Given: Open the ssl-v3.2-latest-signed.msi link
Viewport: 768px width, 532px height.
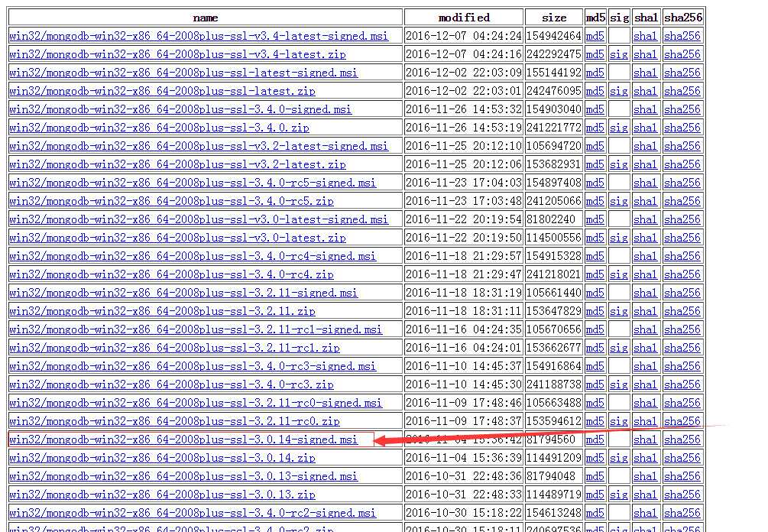Looking at the screenshot, I should (x=199, y=146).
